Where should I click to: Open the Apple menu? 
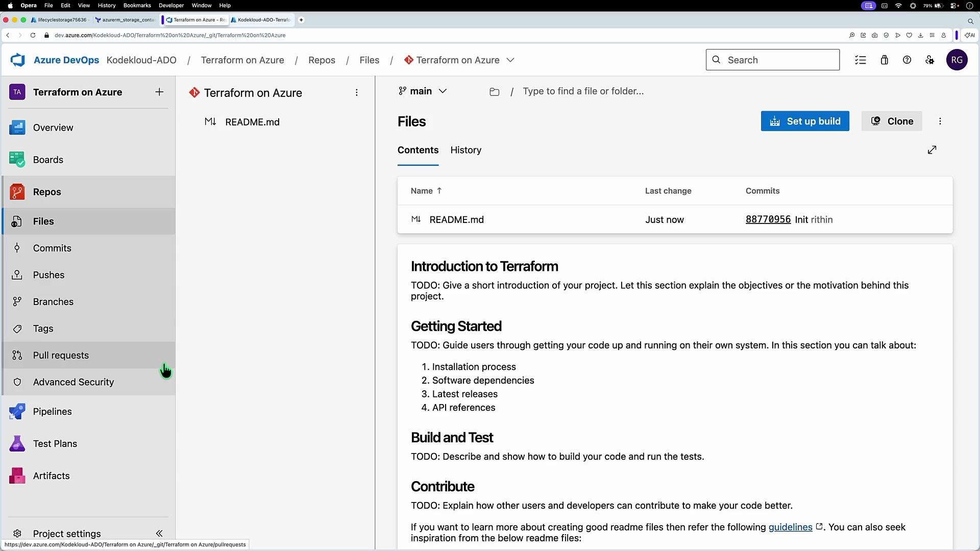[x=10, y=6]
